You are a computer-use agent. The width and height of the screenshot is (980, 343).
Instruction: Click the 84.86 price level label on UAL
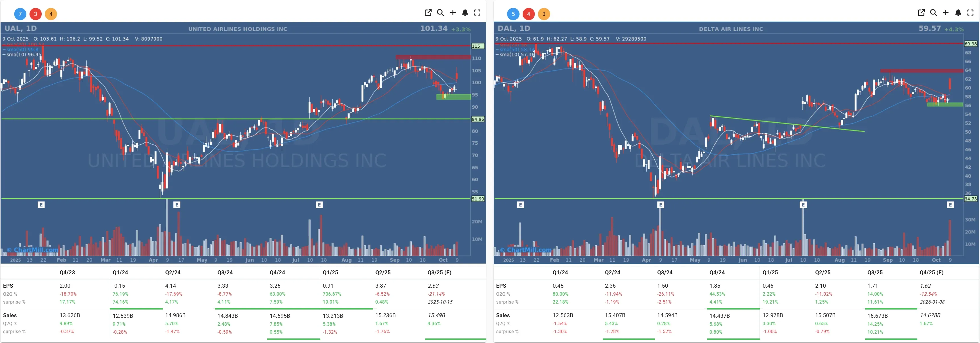point(478,119)
